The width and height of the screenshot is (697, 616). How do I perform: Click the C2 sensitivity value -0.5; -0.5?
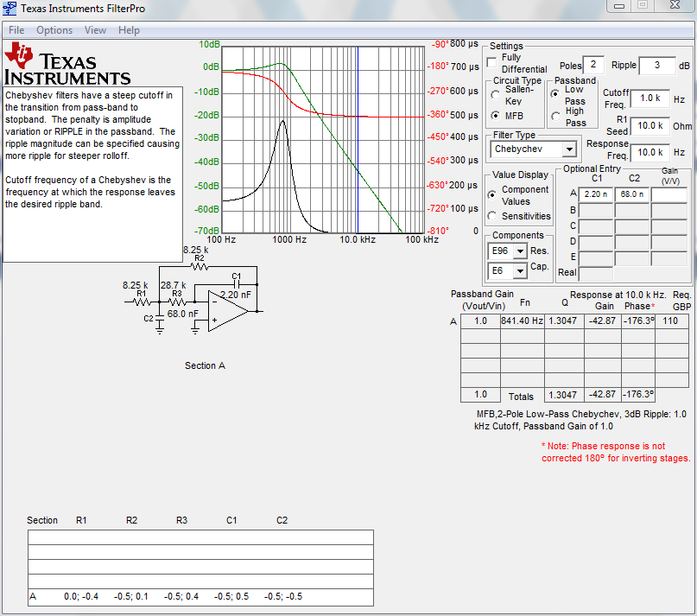click(x=283, y=596)
